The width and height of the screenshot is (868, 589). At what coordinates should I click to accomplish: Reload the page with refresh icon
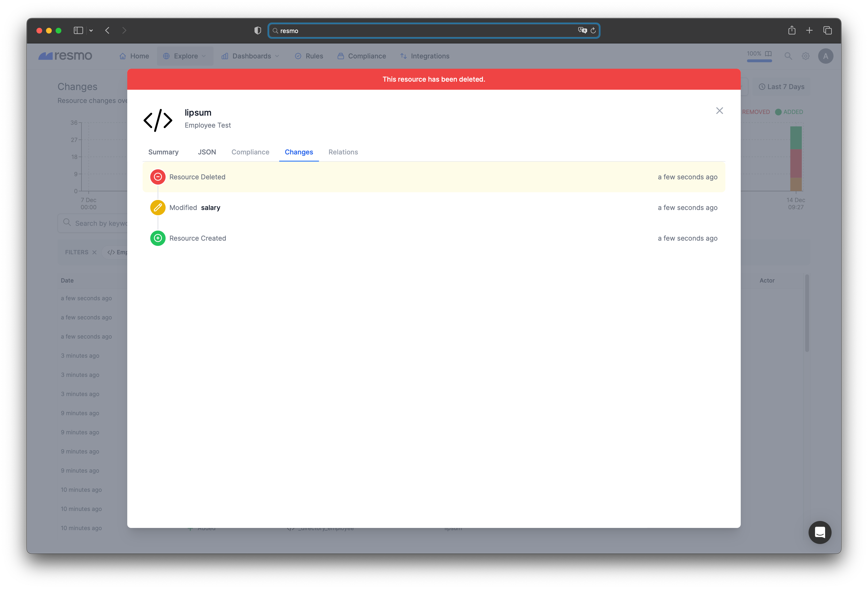[593, 31]
